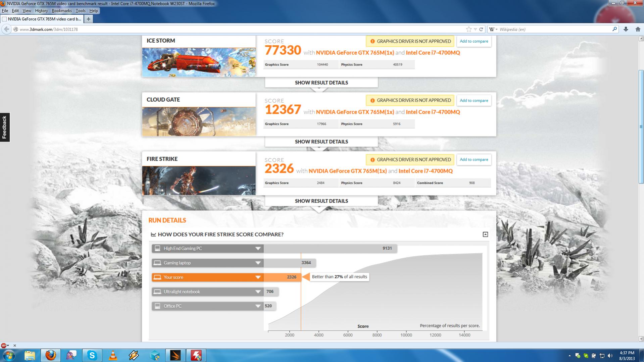Open the Edit menu
The height and width of the screenshot is (362, 644).
[x=15, y=11]
